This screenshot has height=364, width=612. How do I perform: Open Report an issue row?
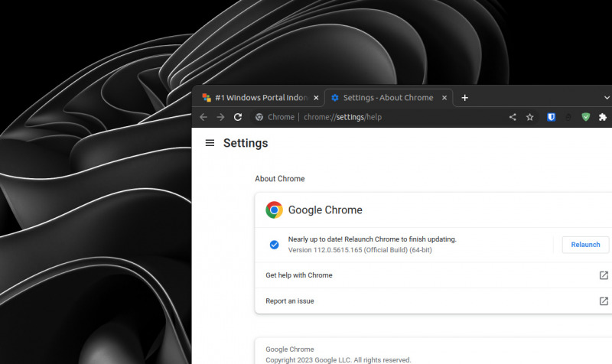[433, 301]
